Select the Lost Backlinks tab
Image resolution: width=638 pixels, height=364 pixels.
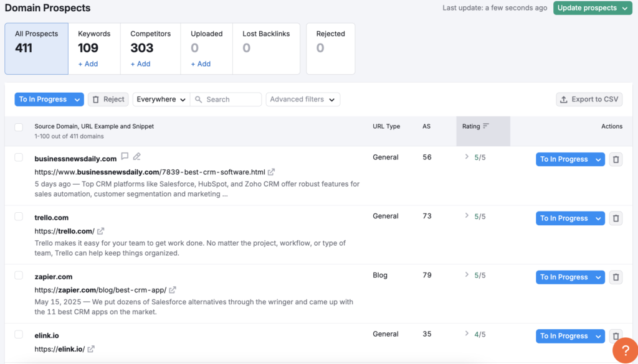click(x=266, y=49)
